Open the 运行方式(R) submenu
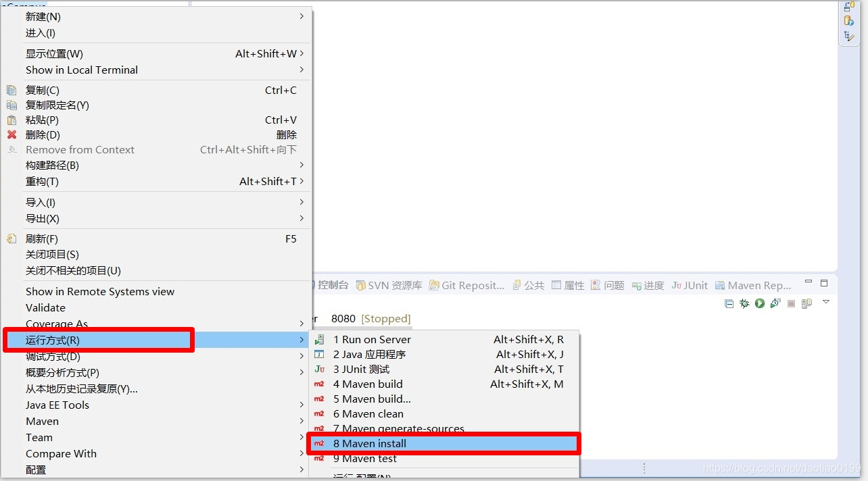The image size is (868, 481). point(158,340)
